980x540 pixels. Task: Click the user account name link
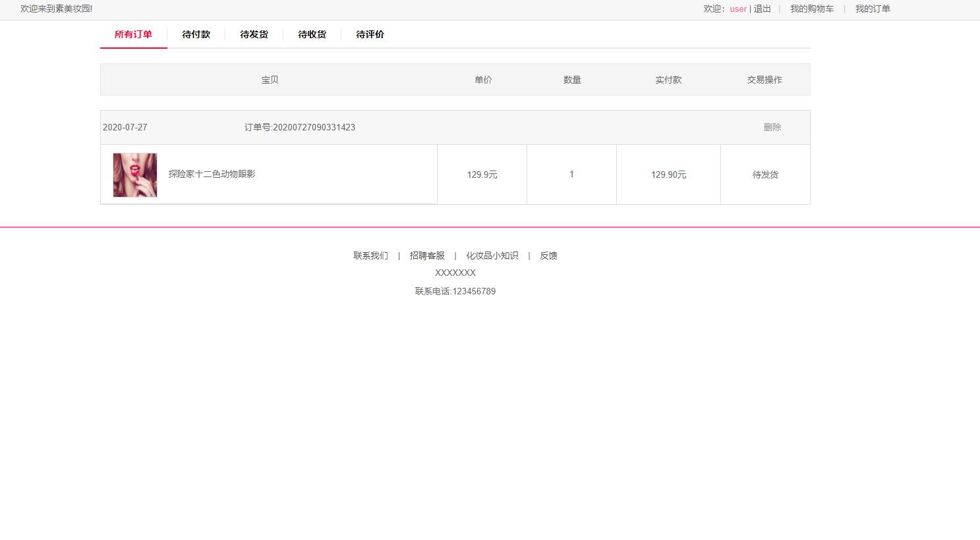(738, 9)
